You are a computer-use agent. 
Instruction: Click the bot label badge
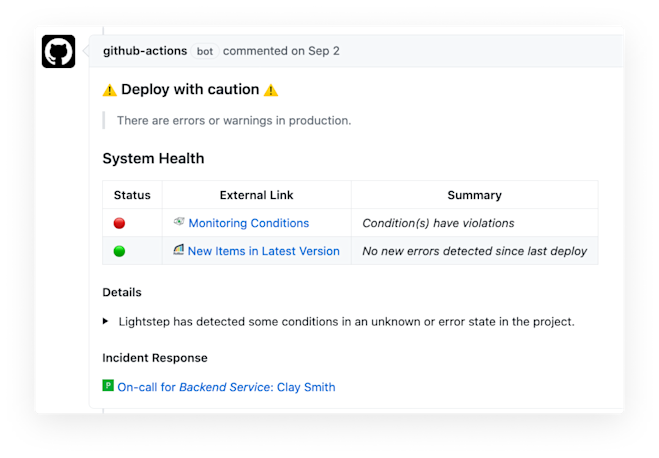(205, 51)
